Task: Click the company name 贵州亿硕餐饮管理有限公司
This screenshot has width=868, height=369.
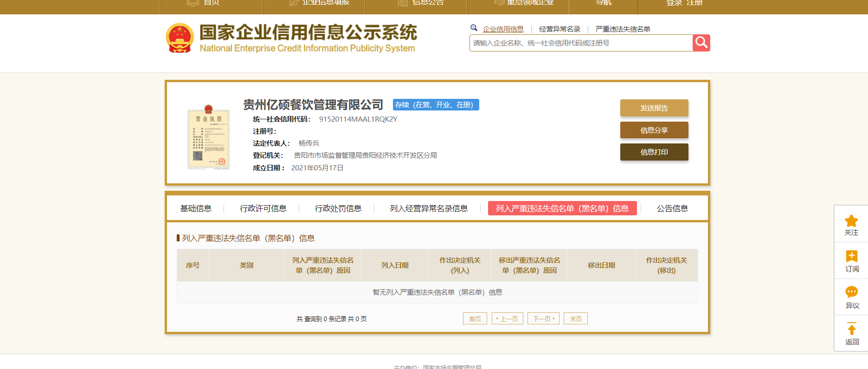Action: (313, 105)
